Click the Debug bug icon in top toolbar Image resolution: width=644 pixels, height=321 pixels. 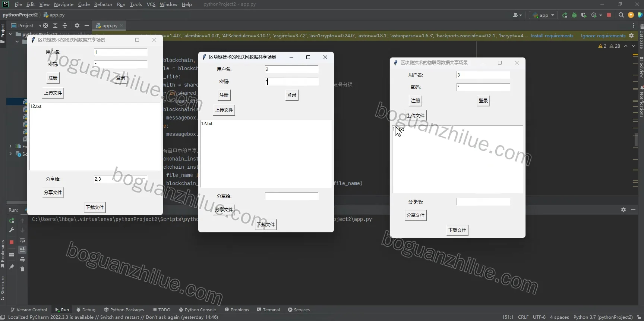pyautogui.click(x=574, y=15)
